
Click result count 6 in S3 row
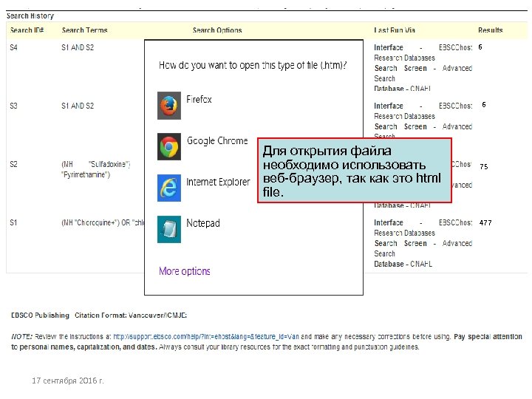point(484,104)
